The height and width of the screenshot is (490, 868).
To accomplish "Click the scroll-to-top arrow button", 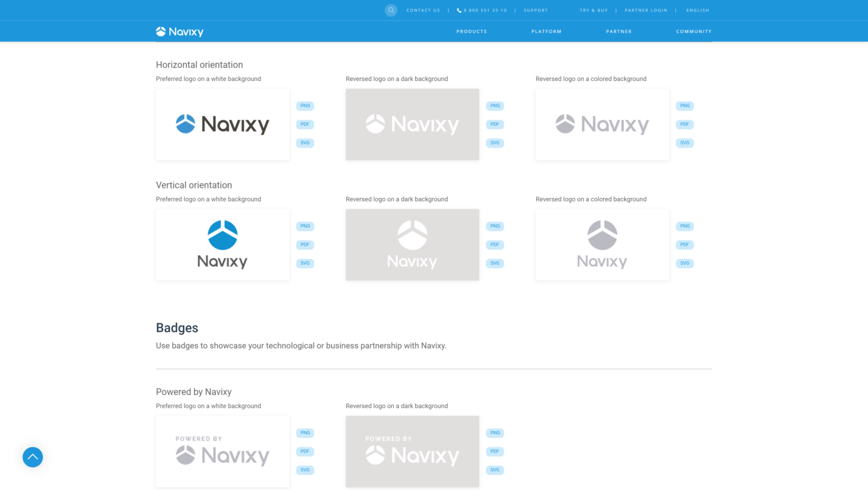I will [33, 457].
